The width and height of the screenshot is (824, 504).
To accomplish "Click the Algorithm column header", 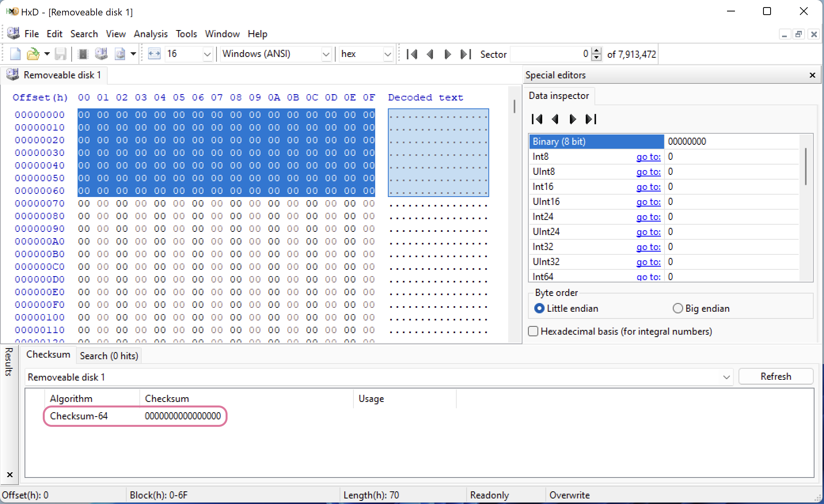I will click(x=92, y=399).
